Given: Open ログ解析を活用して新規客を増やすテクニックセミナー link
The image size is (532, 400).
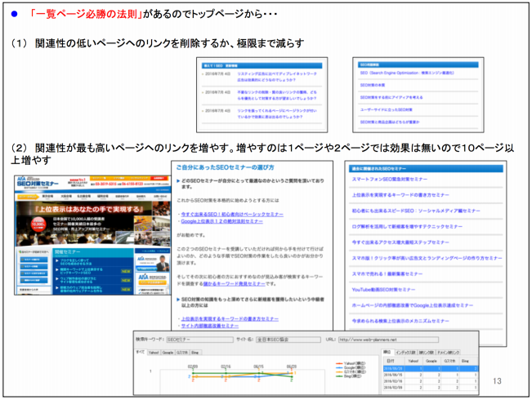Looking at the screenshot, I should click(x=407, y=226).
